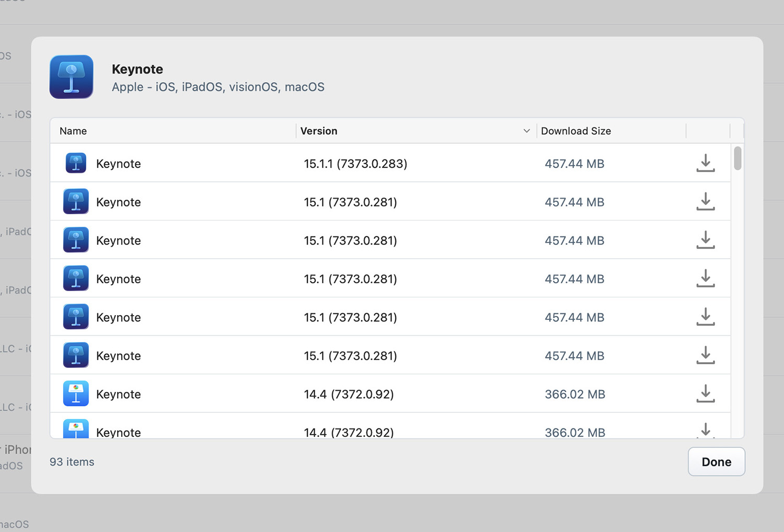Sort the list by Download Size column
Screen dimensions: 784x532
coord(575,131)
